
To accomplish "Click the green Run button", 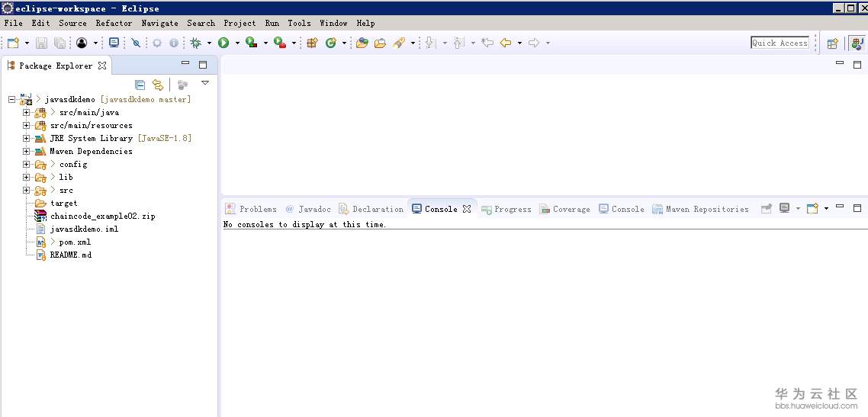I will pyautogui.click(x=223, y=43).
